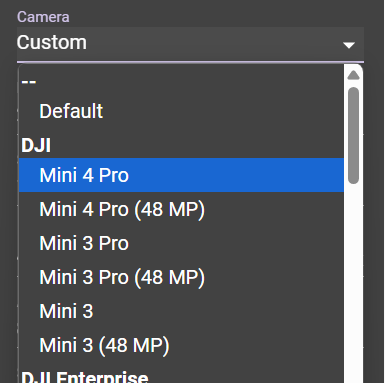
Task: Click the DJI Enterprise group header
Action: 85,377
